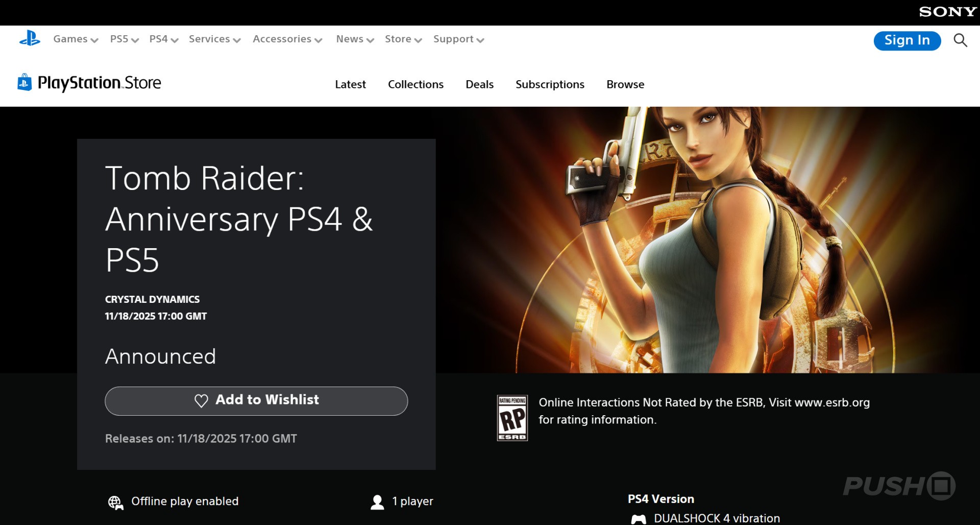
Task: Expand the Games dropdown menu
Action: point(76,39)
